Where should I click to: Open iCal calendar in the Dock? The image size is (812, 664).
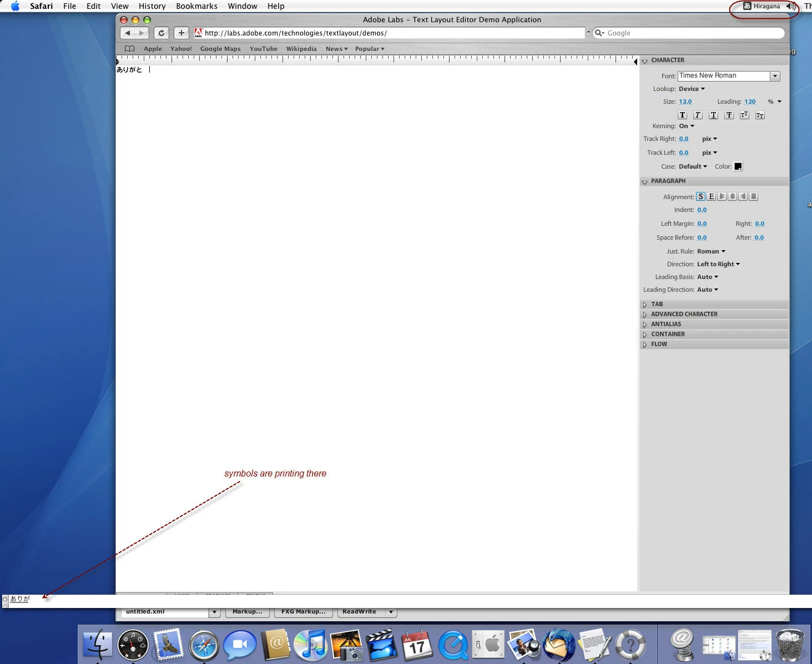tap(417, 645)
